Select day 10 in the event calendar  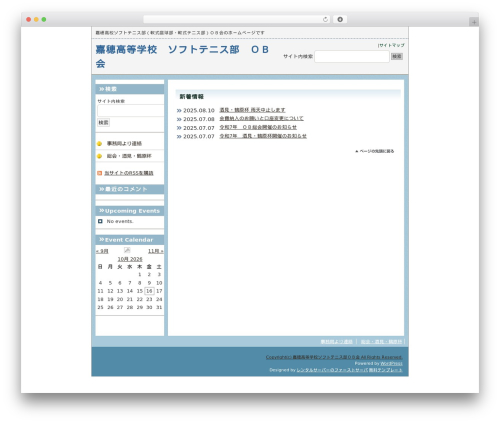(159, 283)
